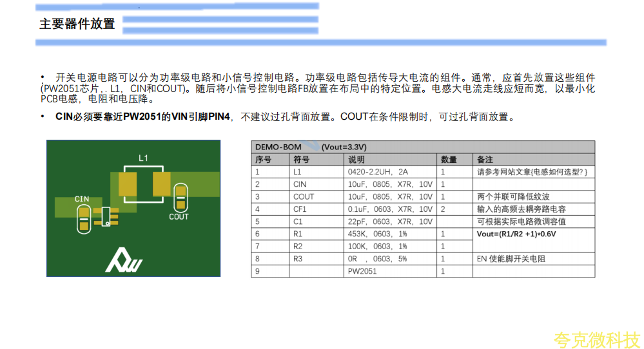Click the bold CIN必须要靠近PW2051 bullet text
644x349 pixels.
click(143, 117)
